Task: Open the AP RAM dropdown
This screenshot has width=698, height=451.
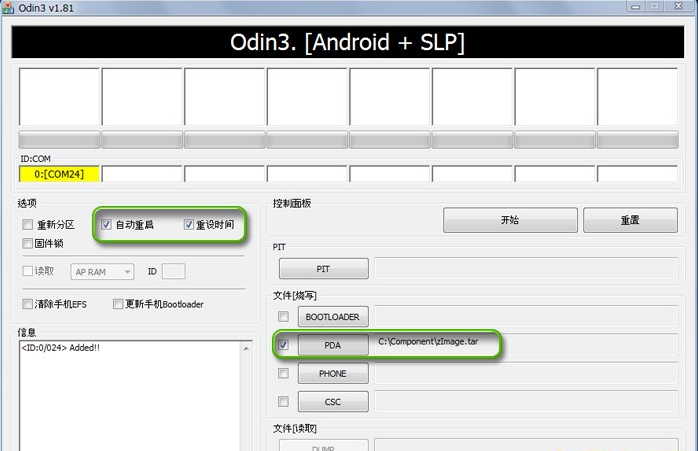Action: tap(102, 272)
